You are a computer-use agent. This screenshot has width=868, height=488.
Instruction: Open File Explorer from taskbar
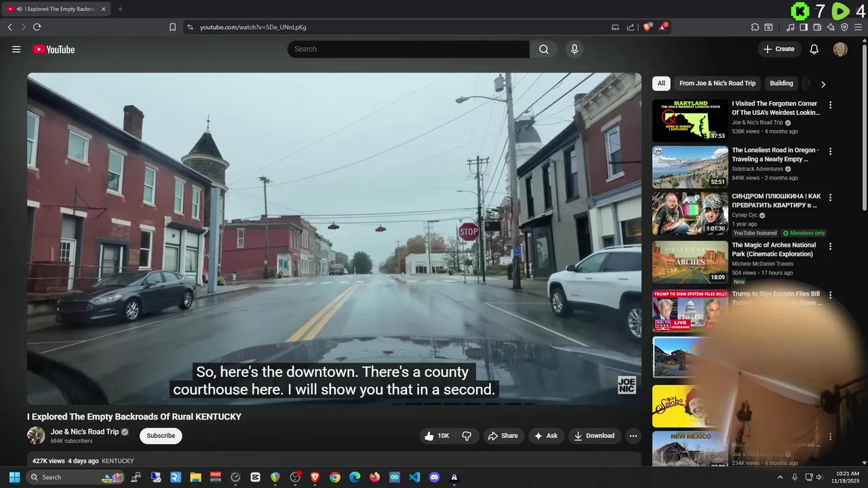(195, 477)
